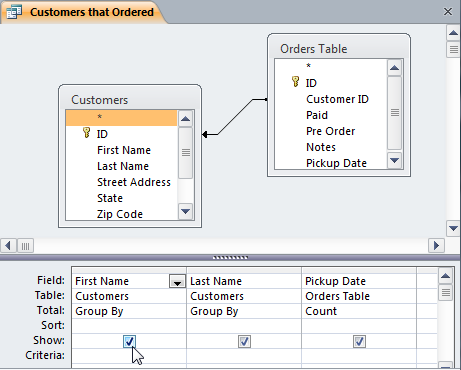Viewport: 461px width, 370px height.
Task: Click Group By total for Last Name
Action: [244, 311]
